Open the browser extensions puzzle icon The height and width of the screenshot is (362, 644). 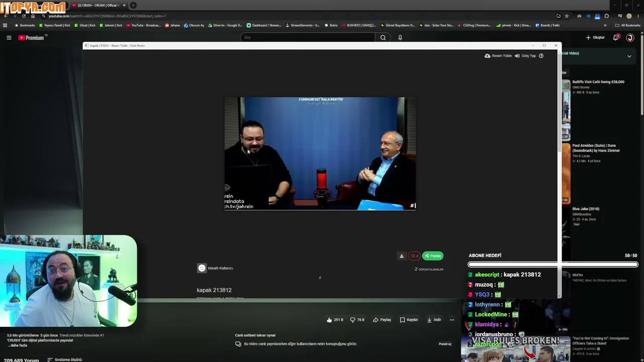click(606, 16)
